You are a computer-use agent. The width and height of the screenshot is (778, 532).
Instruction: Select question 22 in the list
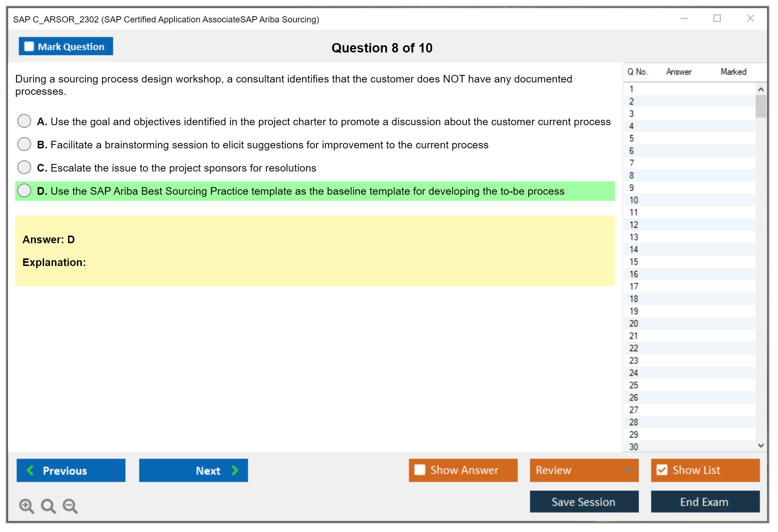[x=634, y=348]
